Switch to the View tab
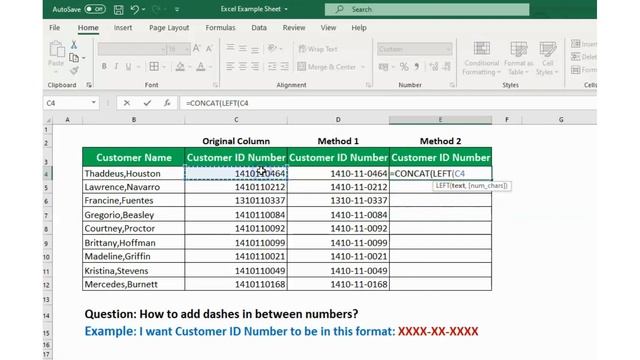 [328, 28]
